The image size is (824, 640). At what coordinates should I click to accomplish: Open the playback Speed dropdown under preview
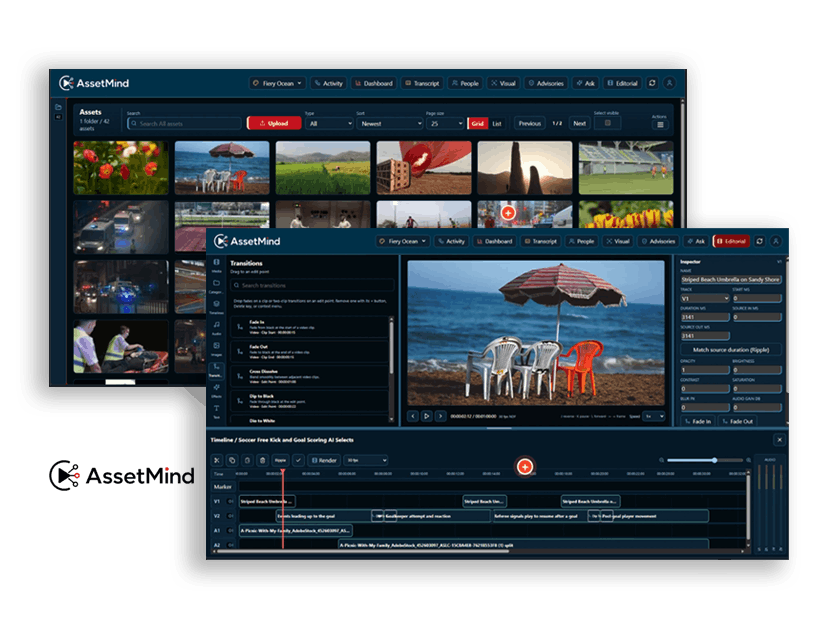pos(655,416)
